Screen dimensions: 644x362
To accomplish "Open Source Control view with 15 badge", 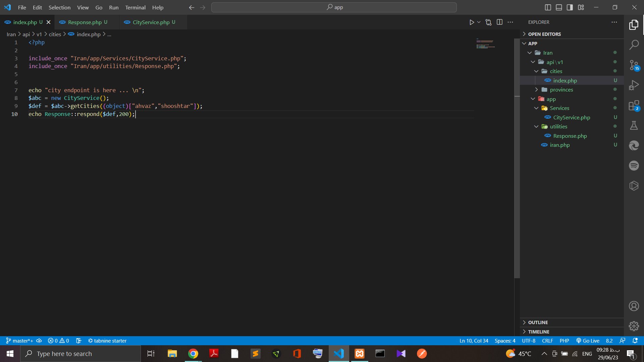I will (x=634, y=65).
